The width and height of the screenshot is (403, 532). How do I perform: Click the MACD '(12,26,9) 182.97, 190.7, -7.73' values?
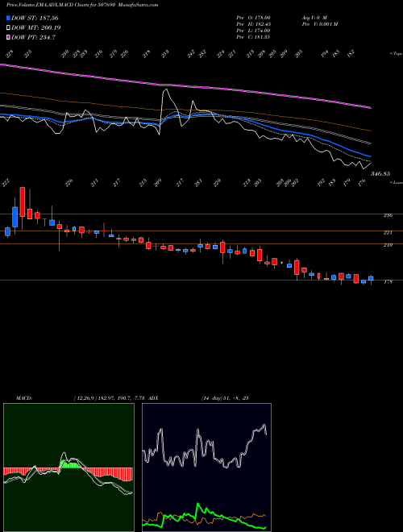(x=110, y=397)
